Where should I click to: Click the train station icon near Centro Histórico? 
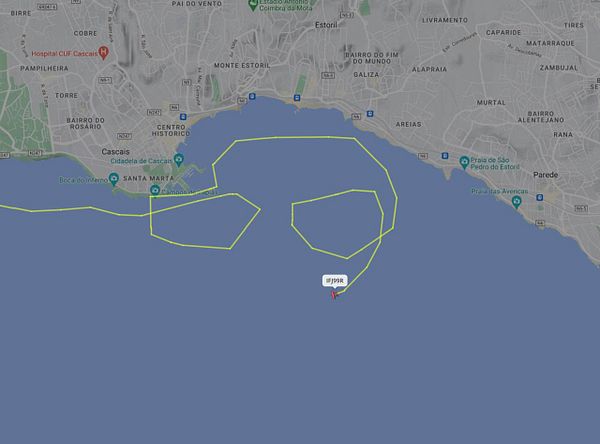[183, 117]
